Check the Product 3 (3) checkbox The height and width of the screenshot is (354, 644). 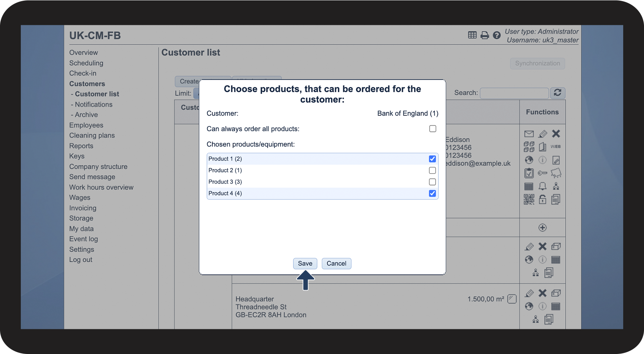432,182
